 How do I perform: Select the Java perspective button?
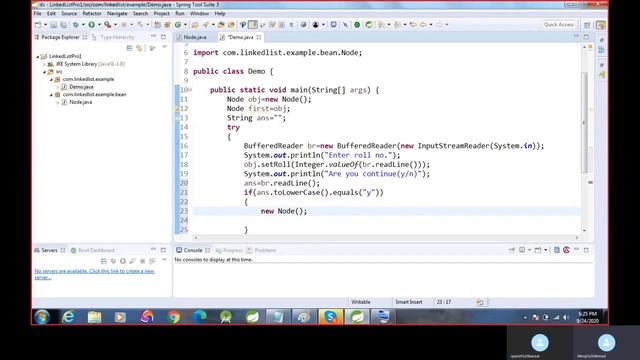point(600,25)
